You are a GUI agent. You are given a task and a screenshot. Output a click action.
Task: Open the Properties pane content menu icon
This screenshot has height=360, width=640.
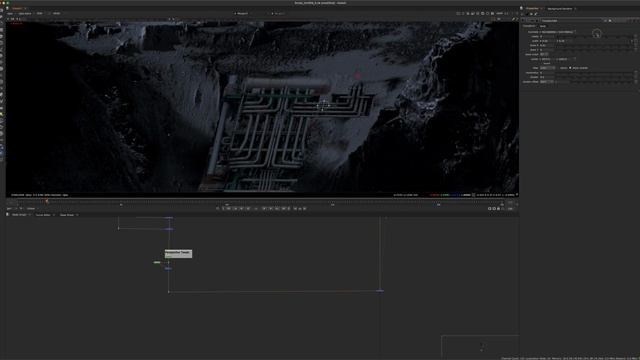click(x=522, y=8)
